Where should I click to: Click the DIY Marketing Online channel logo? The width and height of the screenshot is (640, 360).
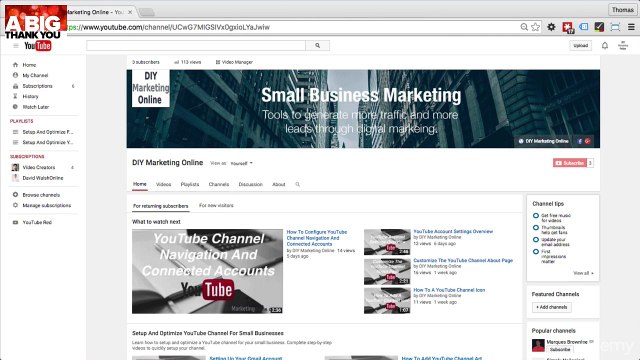(151, 88)
